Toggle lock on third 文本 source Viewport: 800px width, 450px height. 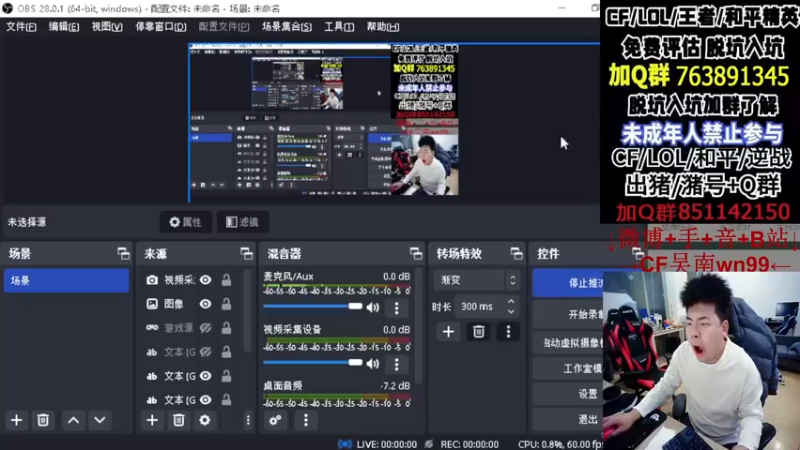(x=226, y=400)
